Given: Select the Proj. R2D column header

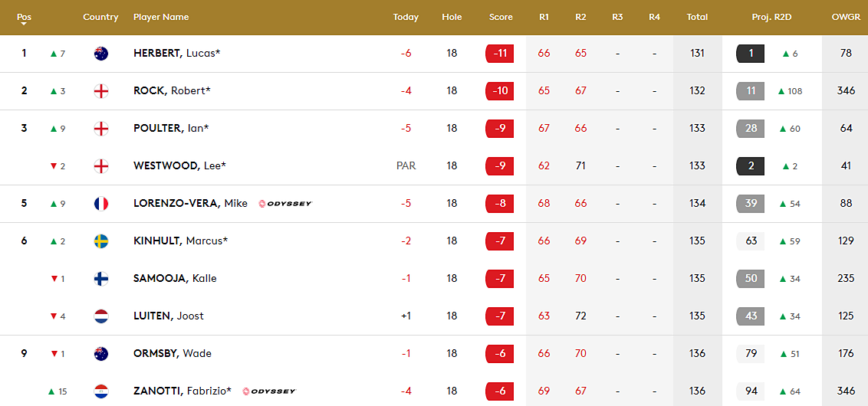Looking at the screenshot, I should pos(772,17).
